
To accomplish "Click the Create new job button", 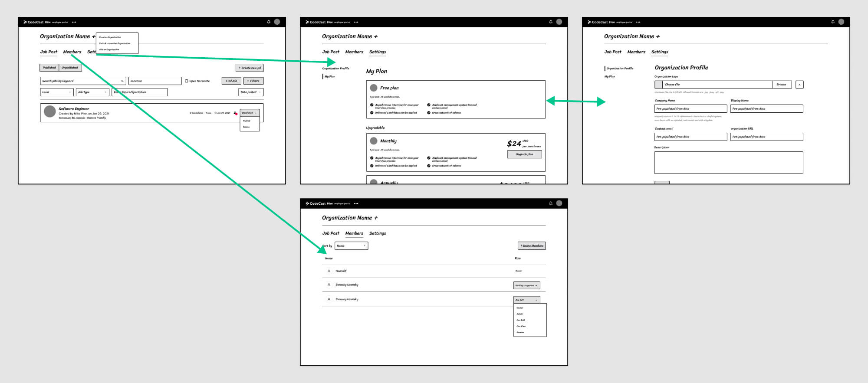I will click(x=250, y=68).
